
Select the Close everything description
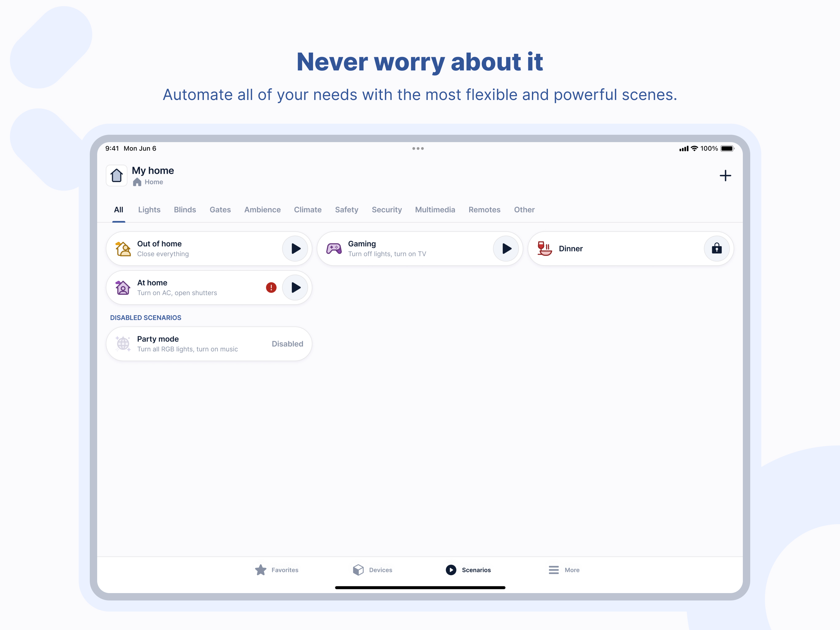163,254
